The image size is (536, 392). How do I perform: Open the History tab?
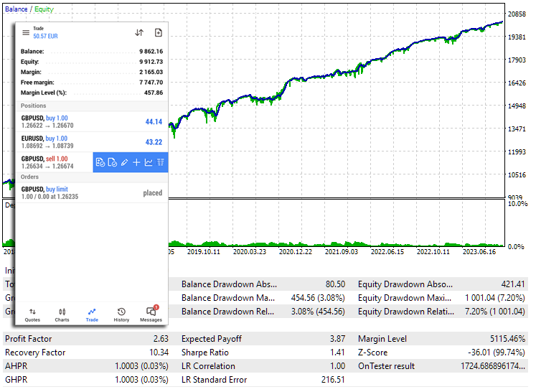coord(121,314)
